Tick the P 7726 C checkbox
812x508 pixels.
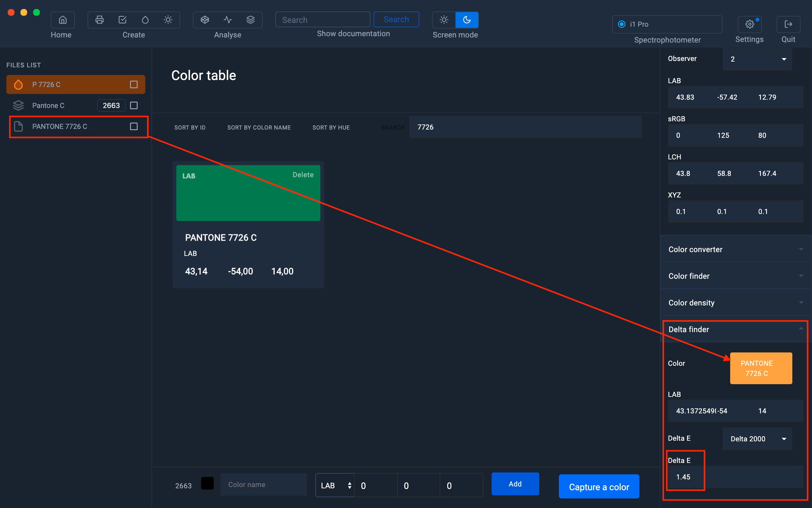(x=134, y=84)
